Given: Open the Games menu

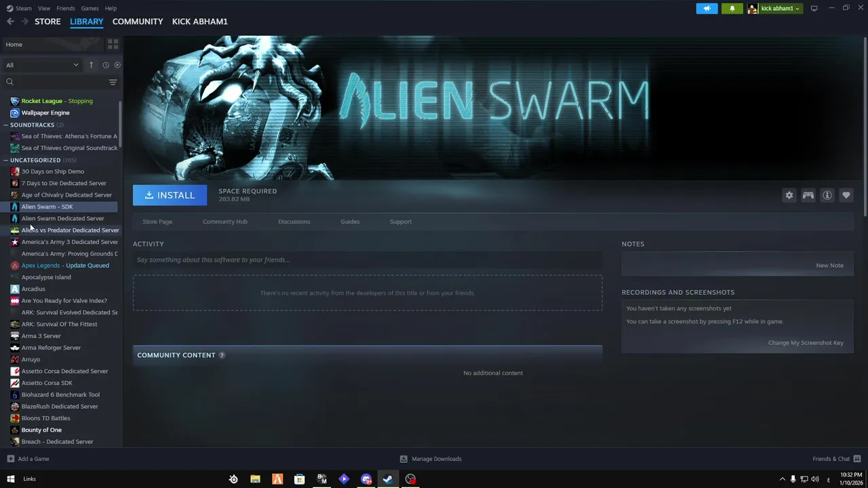Looking at the screenshot, I should click(90, 8).
